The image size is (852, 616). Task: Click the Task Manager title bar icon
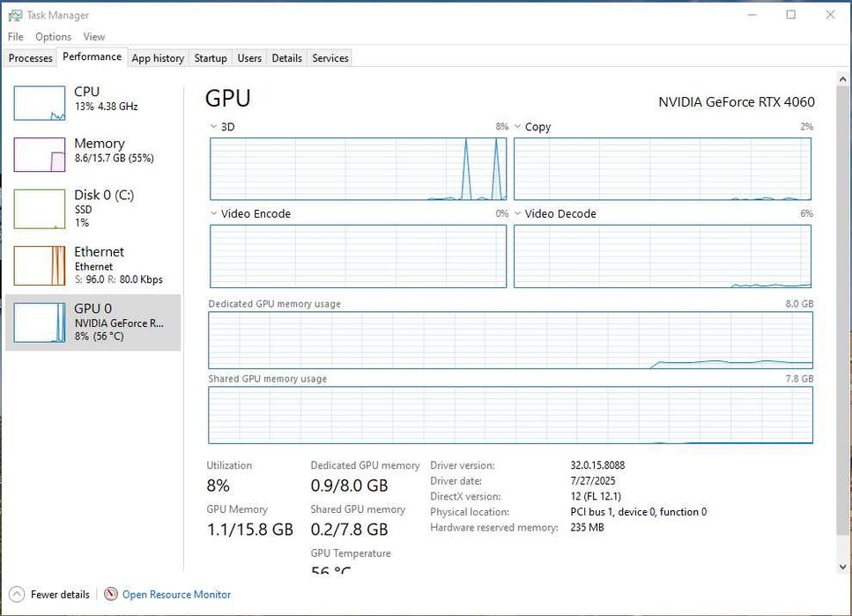pyautogui.click(x=15, y=15)
